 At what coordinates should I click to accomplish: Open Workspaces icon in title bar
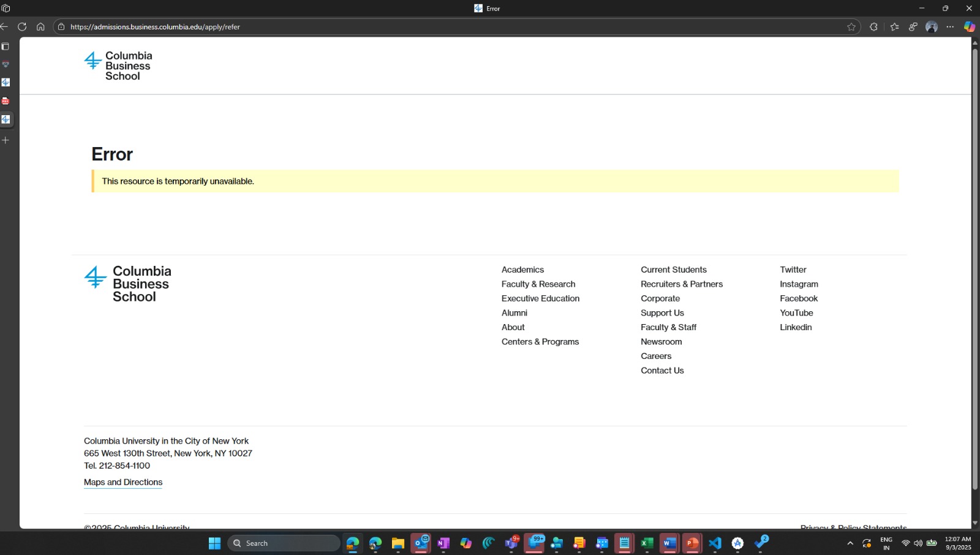tap(6, 9)
